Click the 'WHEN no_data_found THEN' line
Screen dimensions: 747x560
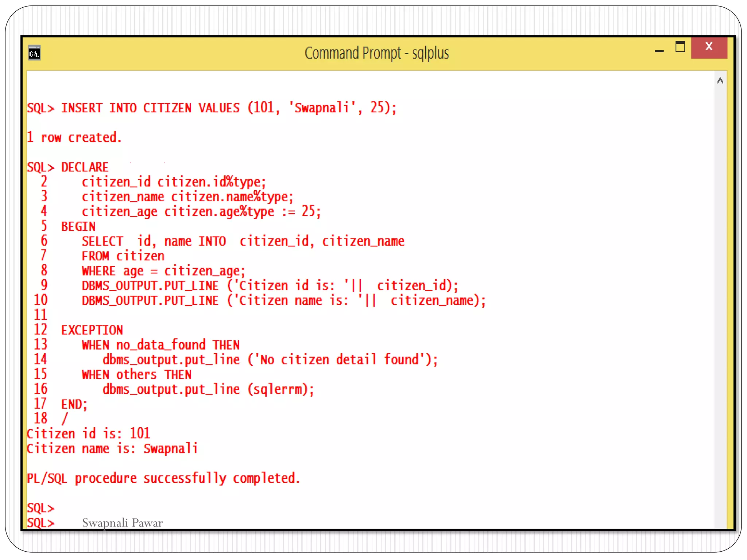coord(160,345)
